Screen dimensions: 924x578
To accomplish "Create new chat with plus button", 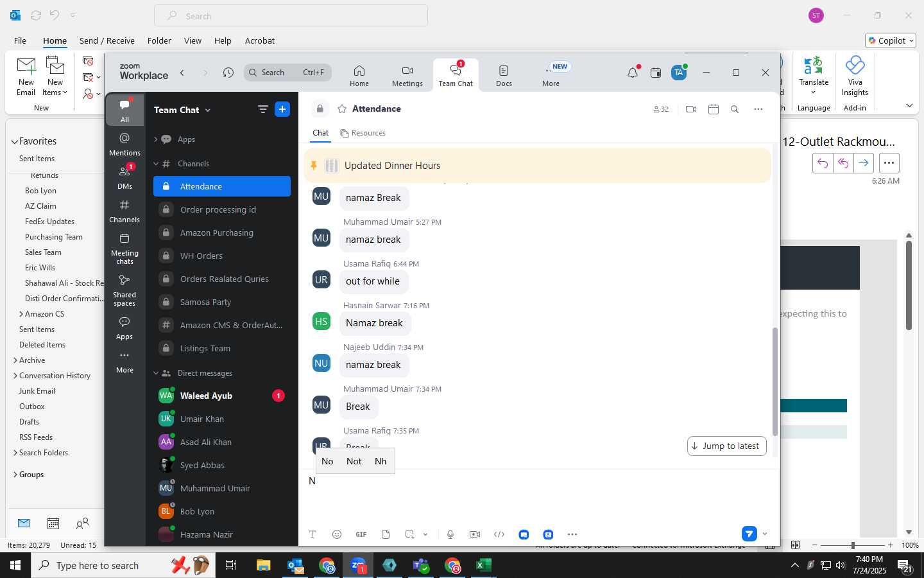I will tap(282, 109).
